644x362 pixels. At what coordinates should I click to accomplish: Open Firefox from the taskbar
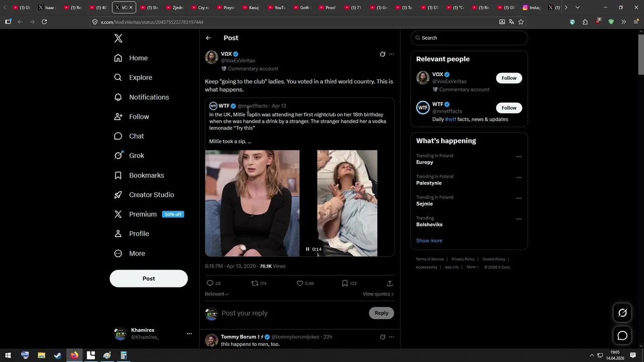point(74,355)
